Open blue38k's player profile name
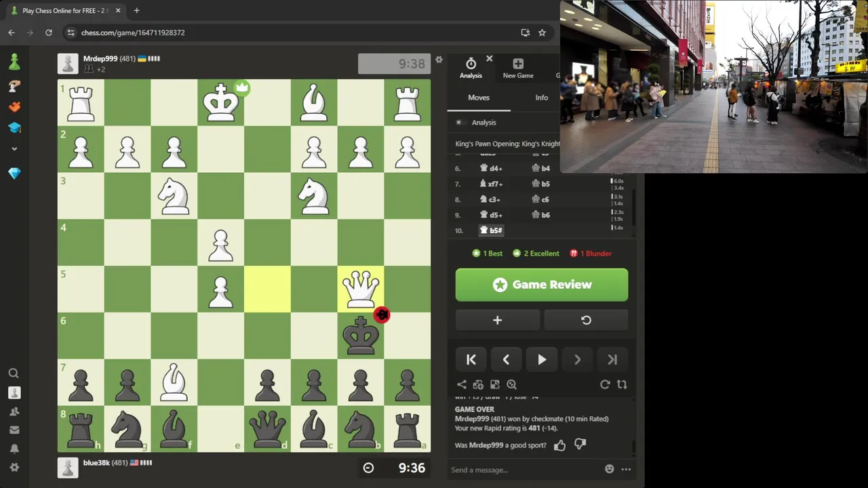868x488 pixels. [96, 463]
